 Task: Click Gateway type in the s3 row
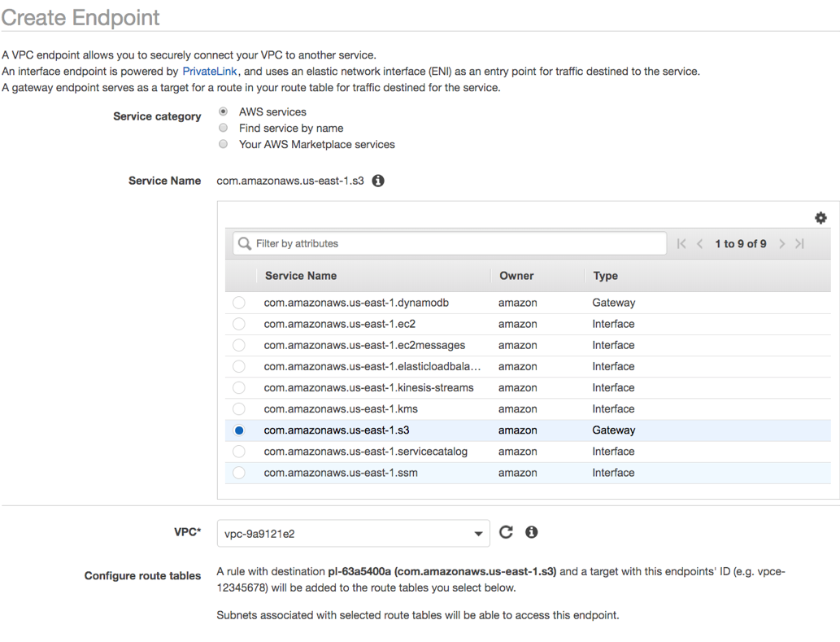point(613,430)
